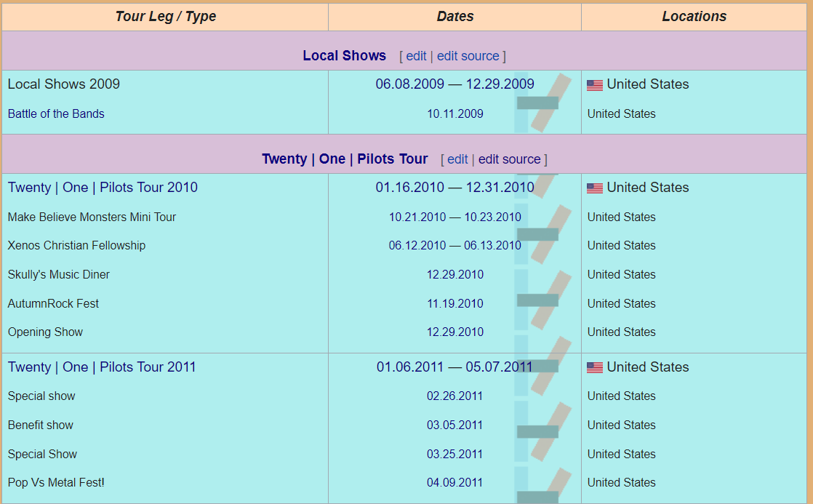The width and height of the screenshot is (813, 504).
Task: Click the 'Dates' column header
Action: 454,16
